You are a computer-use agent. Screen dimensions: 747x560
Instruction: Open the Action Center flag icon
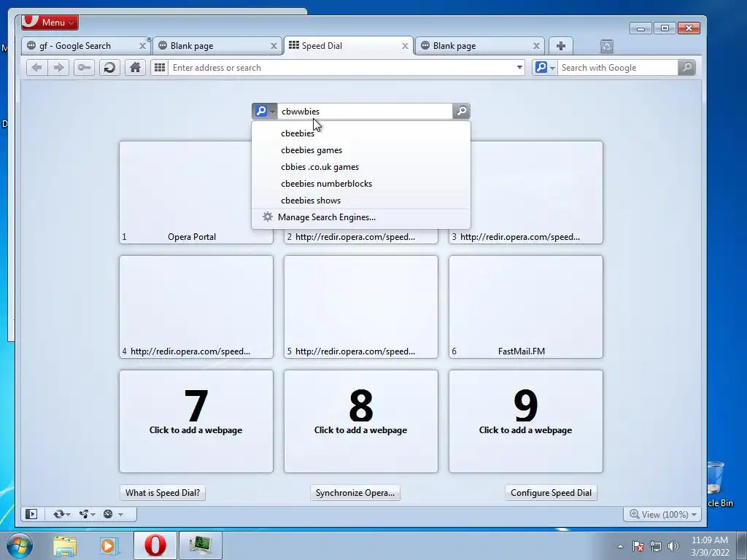point(638,546)
